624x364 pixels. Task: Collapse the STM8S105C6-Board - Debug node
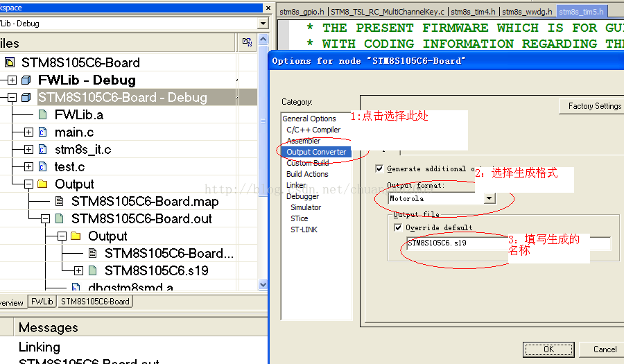tap(12, 98)
